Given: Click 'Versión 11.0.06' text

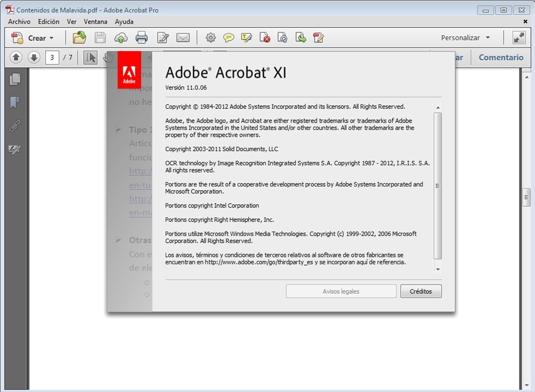Looking at the screenshot, I should (x=186, y=88).
